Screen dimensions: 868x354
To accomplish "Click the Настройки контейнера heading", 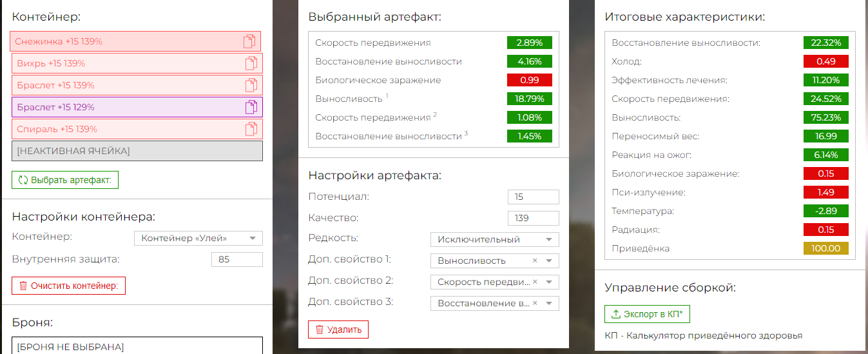I will [84, 217].
